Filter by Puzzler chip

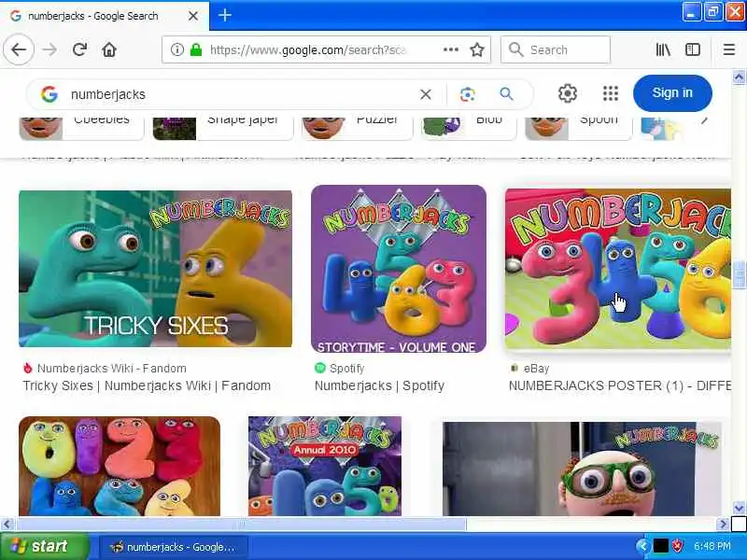pos(357,128)
